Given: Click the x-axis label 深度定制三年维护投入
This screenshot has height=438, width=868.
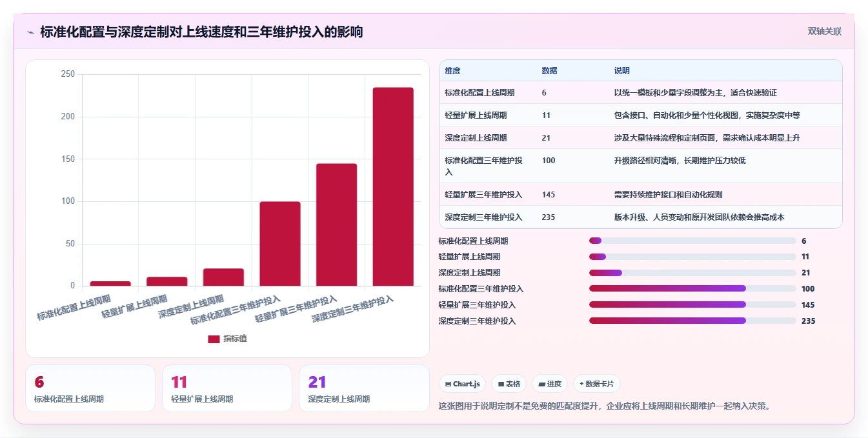Looking at the screenshot, I should pos(352,310).
